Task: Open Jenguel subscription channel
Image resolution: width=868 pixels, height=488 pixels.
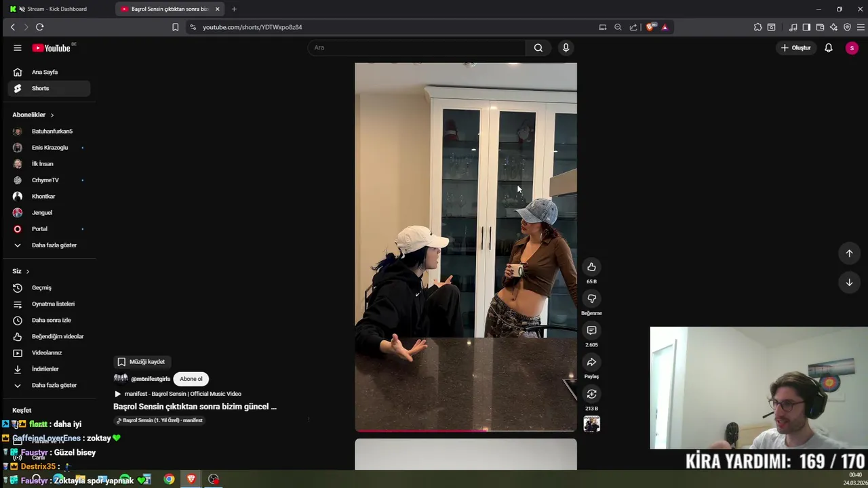Action: click(x=49, y=212)
